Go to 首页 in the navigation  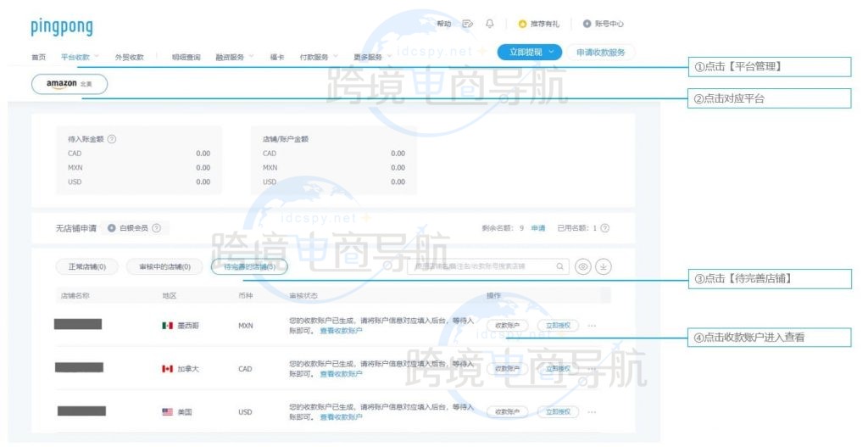coord(39,57)
